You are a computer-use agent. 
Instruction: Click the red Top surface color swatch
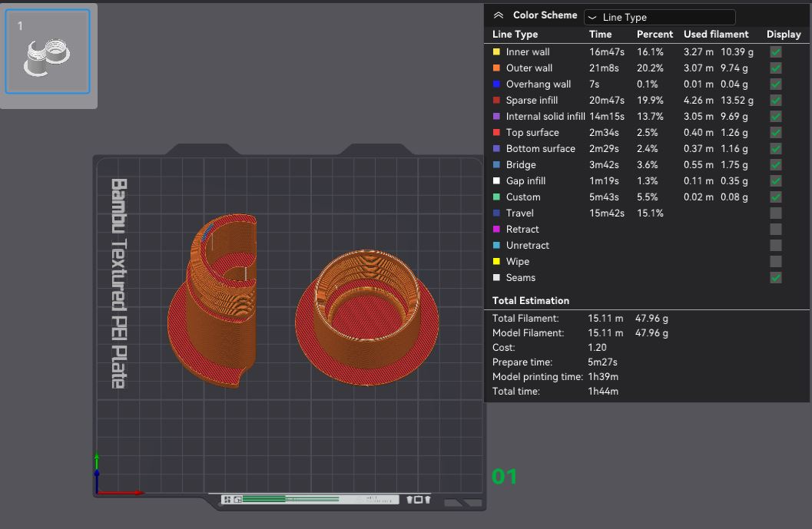(496, 133)
